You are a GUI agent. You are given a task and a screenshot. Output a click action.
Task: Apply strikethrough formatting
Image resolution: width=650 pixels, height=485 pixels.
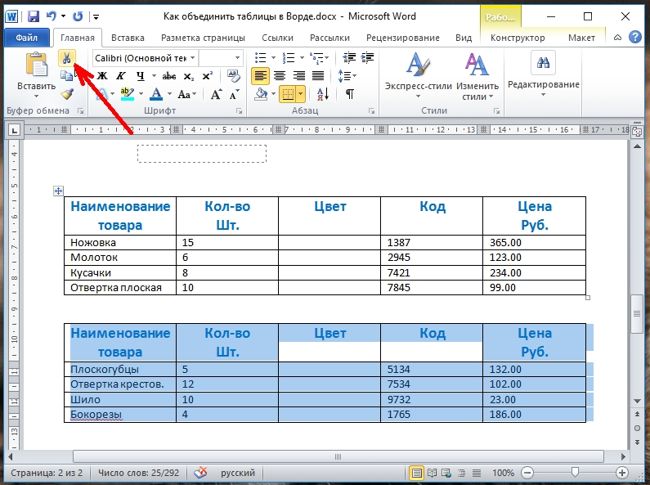[169, 76]
